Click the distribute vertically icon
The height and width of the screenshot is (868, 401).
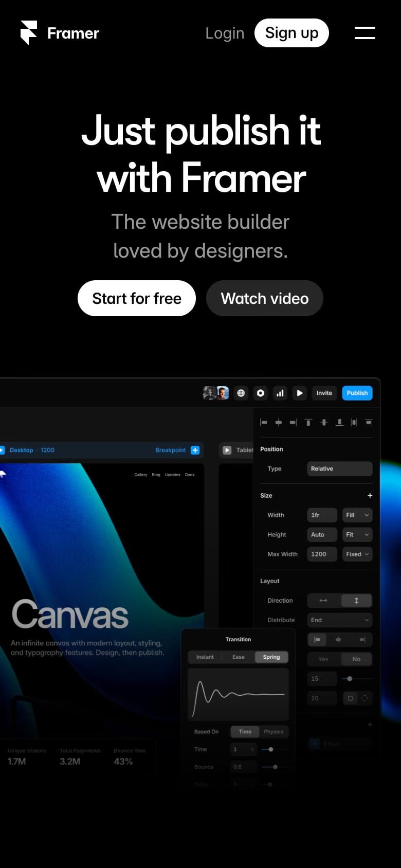click(369, 422)
